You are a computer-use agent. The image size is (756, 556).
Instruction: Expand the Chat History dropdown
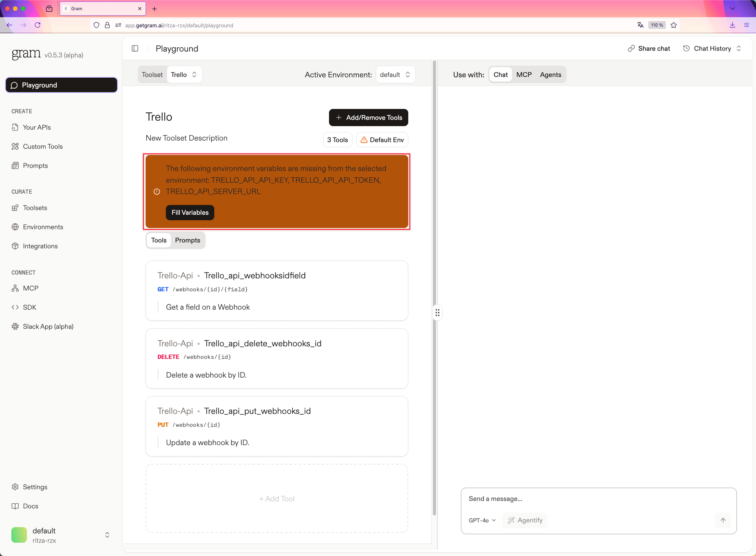[712, 48]
